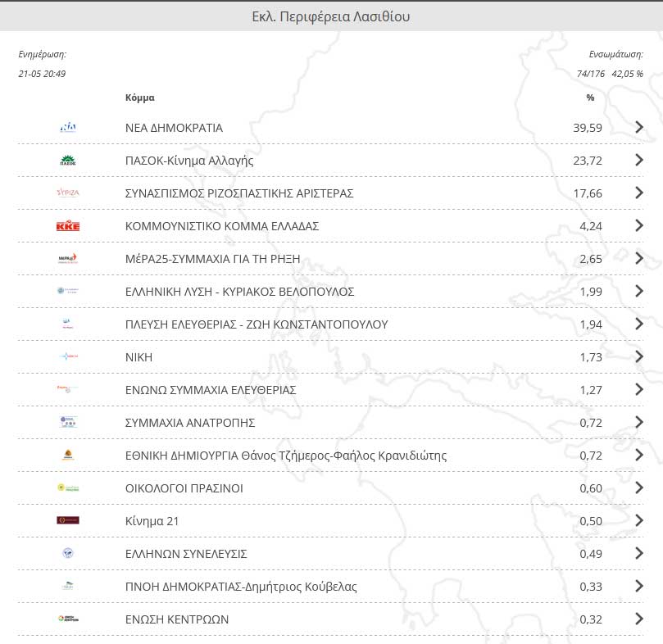
Task: Open ΕΛΛΗΝΙΚΗ ΛΥΣΗ - ΚΥΡΙΑΚΟΣ ΒΕΛΟΠΟΥΛΟΣ name
Action: click(240, 292)
